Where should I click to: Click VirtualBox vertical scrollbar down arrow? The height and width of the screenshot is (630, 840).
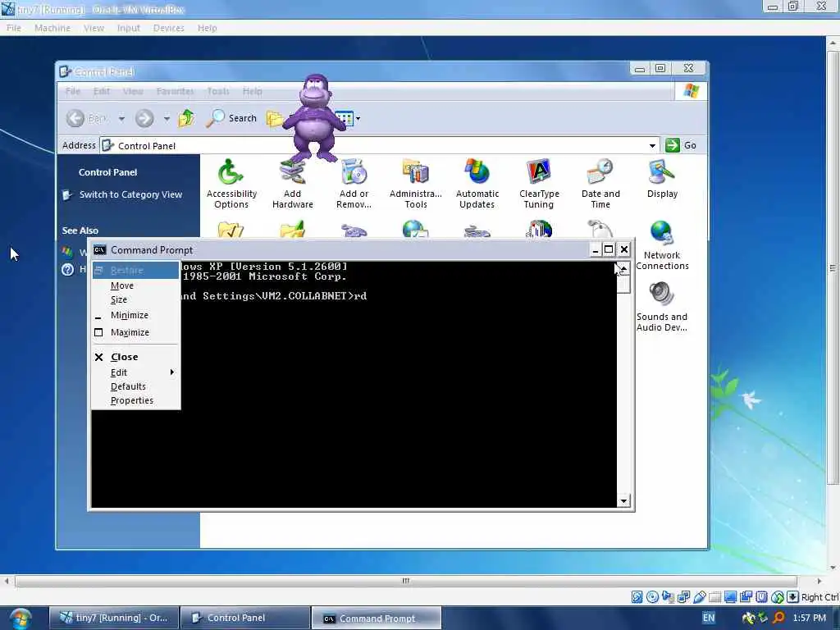[x=833, y=568]
